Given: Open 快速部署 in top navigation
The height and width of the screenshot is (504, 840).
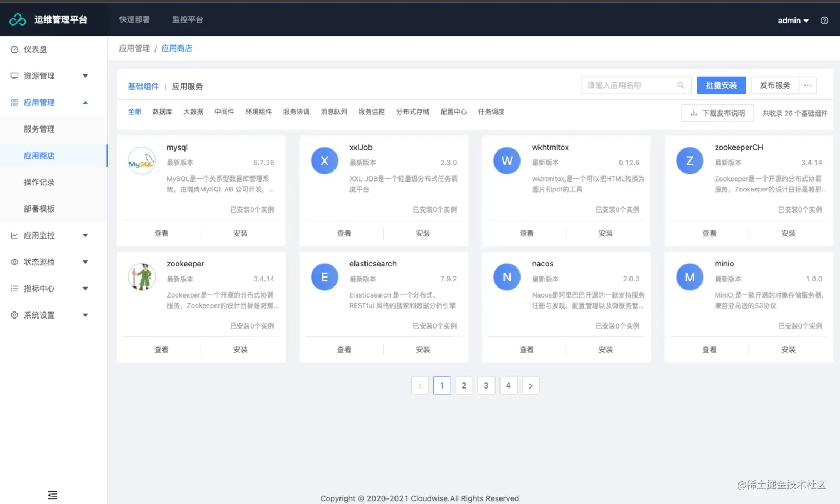Looking at the screenshot, I should 134,19.
